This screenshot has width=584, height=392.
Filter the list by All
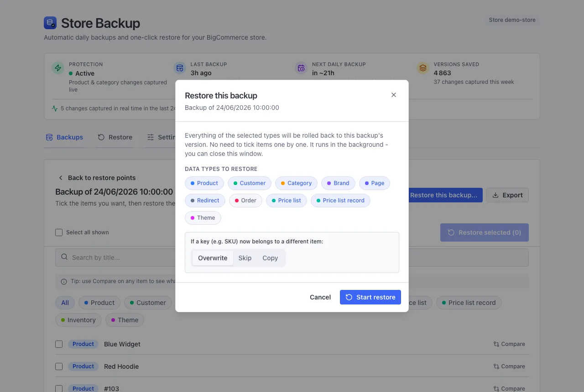click(x=65, y=303)
